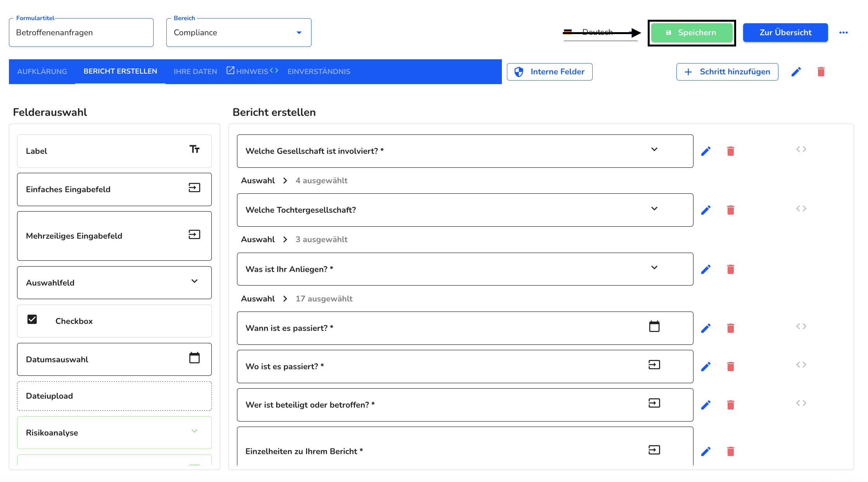Open the three-dots more options menu
Image resolution: width=868 pixels, height=482 pixels.
point(844,33)
